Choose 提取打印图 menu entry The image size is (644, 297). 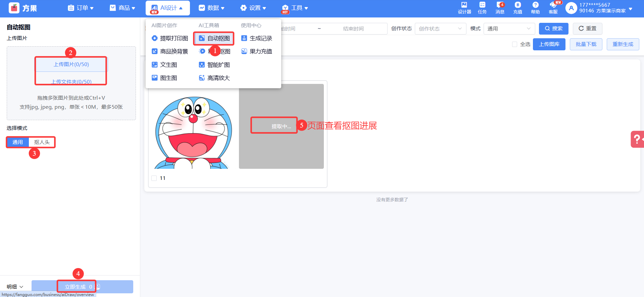point(170,38)
